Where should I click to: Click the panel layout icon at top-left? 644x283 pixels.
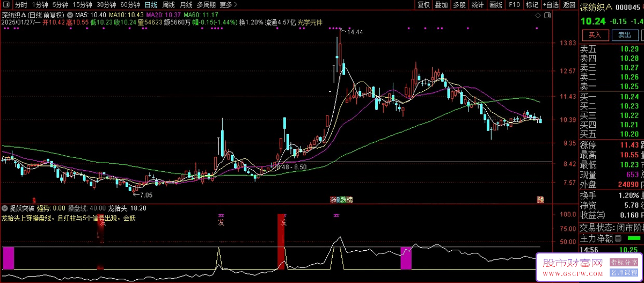tap(7, 5)
